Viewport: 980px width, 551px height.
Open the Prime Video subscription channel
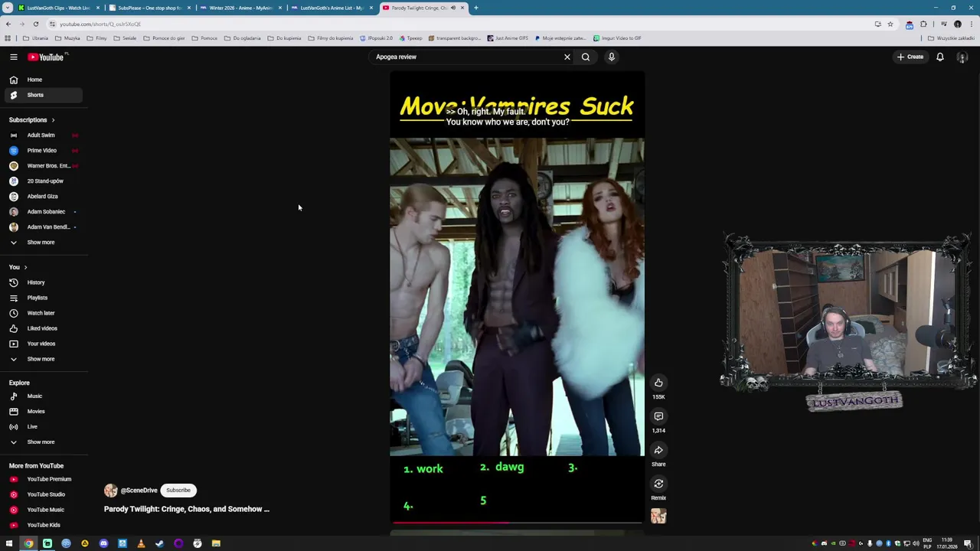coord(43,151)
